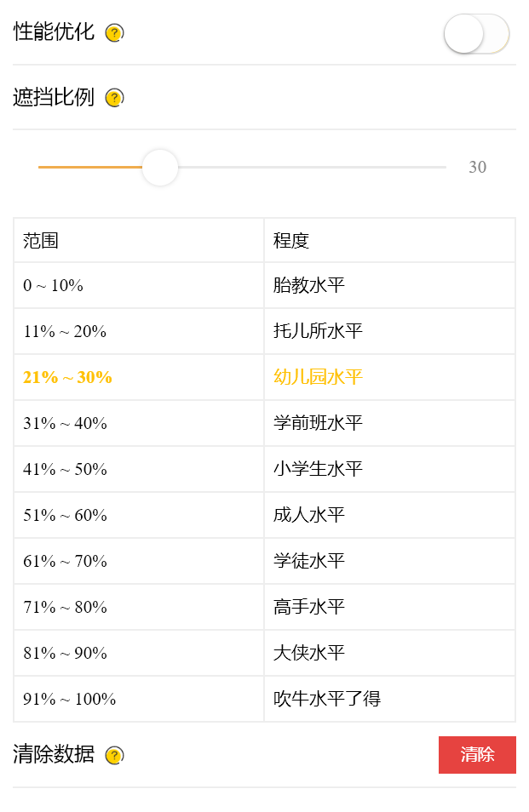529x812 pixels.
Task: Click the 0 ~ 10% range cell
Action: click(x=138, y=285)
